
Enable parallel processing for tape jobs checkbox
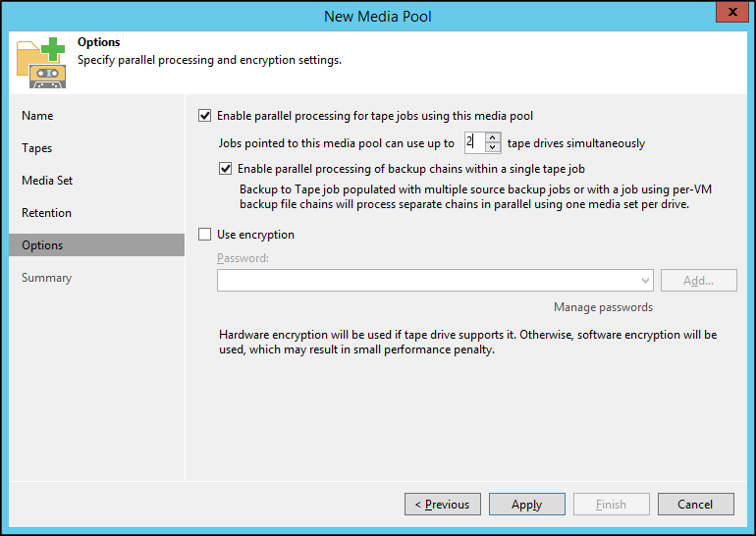point(205,116)
